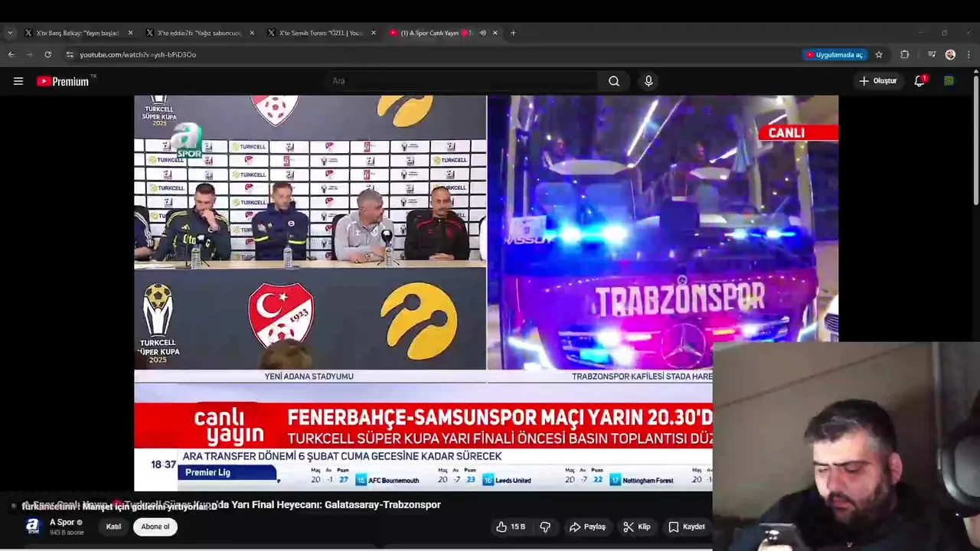Save the video with 'Kaydet'
The image size is (980, 551).
click(x=687, y=527)
